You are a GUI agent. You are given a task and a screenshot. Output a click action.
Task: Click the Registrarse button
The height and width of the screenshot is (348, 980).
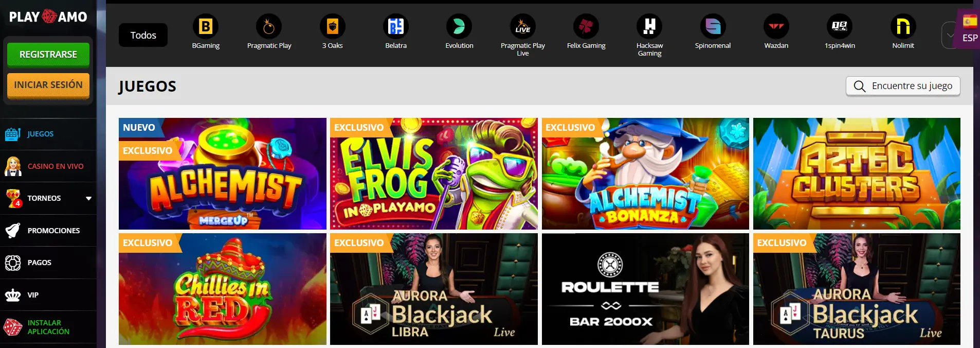(x=48, y=55)
